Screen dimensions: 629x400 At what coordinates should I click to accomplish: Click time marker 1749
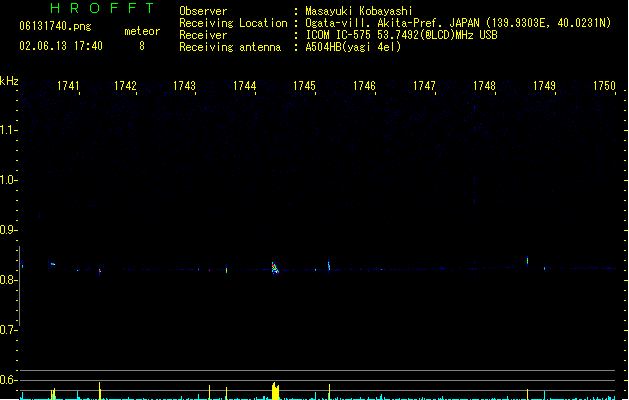pyautogui.click(x=544, y=86)
